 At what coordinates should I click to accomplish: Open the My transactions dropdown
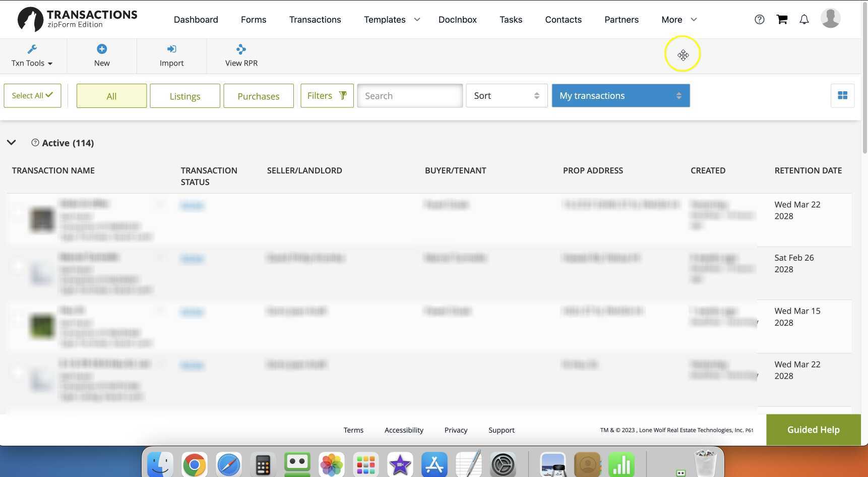620,96
